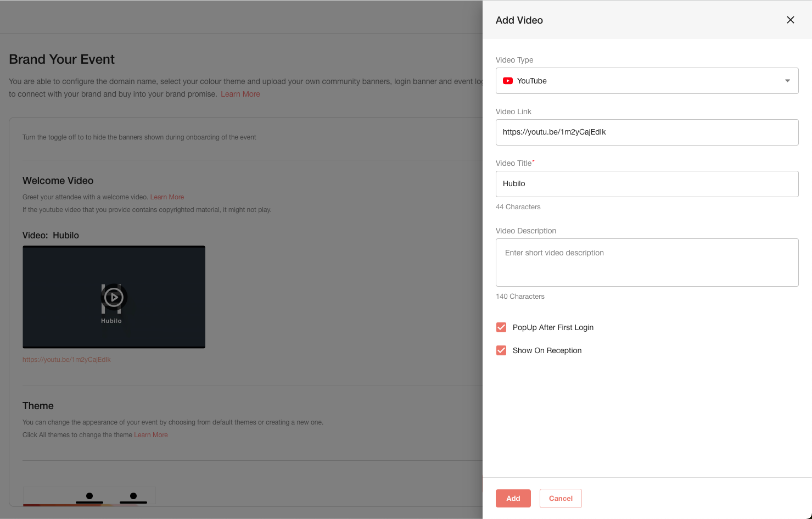Viewport: 812px width, 519px height.
Task: Click the 'Add Video' panel title
Action: click(519, 20)
